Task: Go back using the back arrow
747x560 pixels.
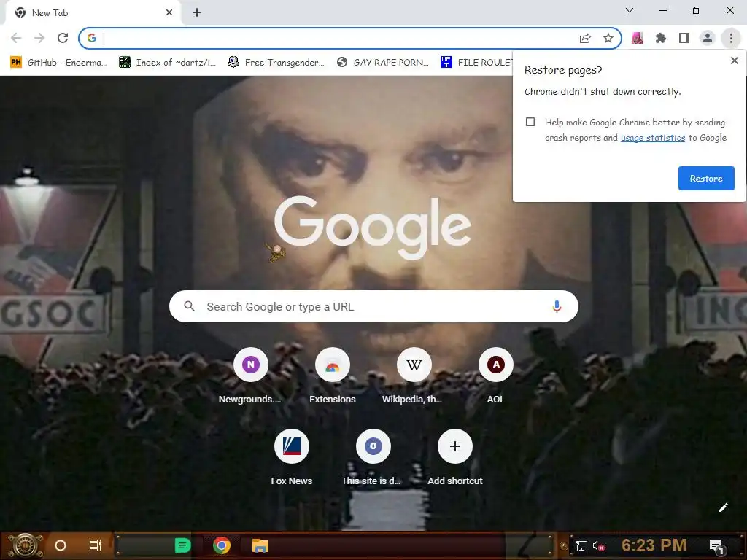Action: point(16,38)
